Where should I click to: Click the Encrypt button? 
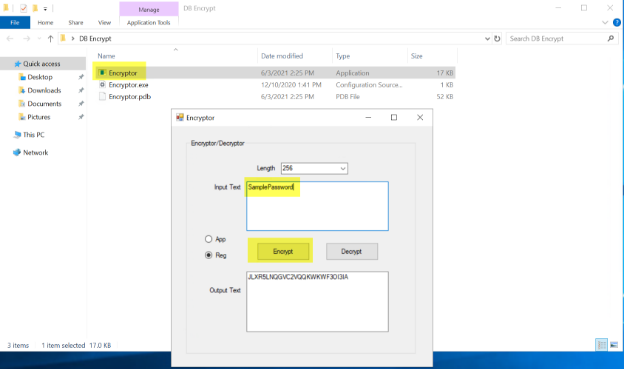[283, 251]
